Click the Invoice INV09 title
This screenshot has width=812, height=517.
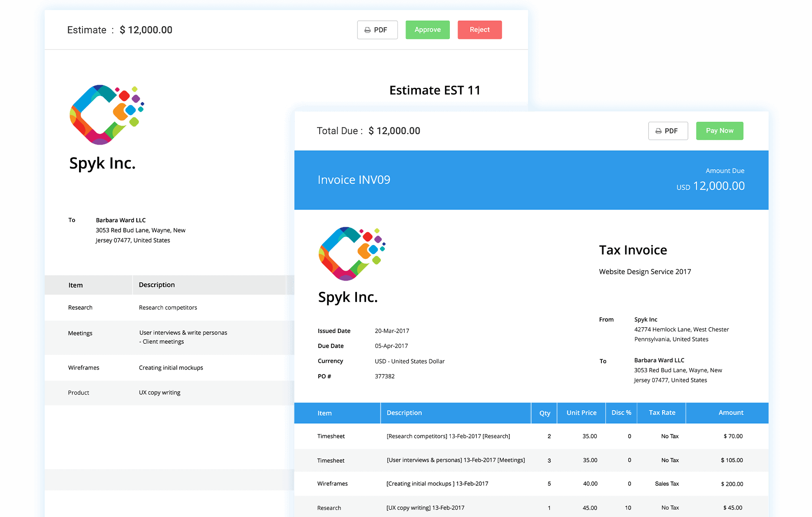(354, 180)
